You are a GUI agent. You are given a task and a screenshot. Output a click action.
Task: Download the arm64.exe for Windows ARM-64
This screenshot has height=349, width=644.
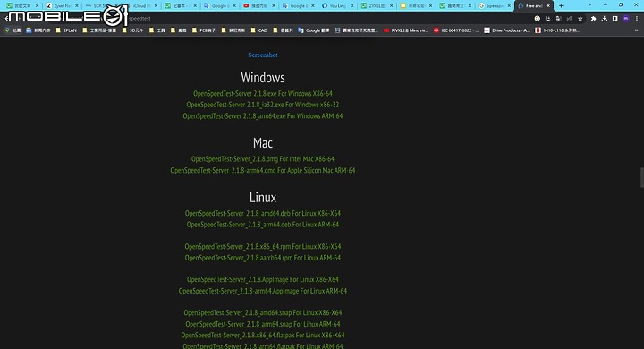[263, 116]
